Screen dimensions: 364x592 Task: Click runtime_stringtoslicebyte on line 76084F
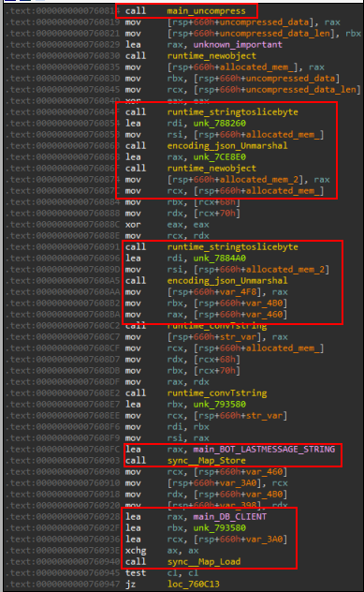tap(232, 112)
